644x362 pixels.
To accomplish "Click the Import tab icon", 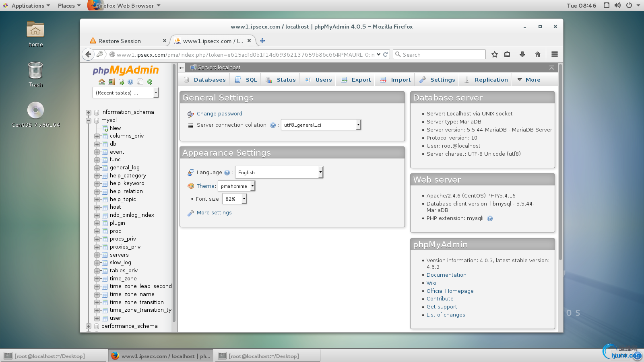I will pos(382,80).
